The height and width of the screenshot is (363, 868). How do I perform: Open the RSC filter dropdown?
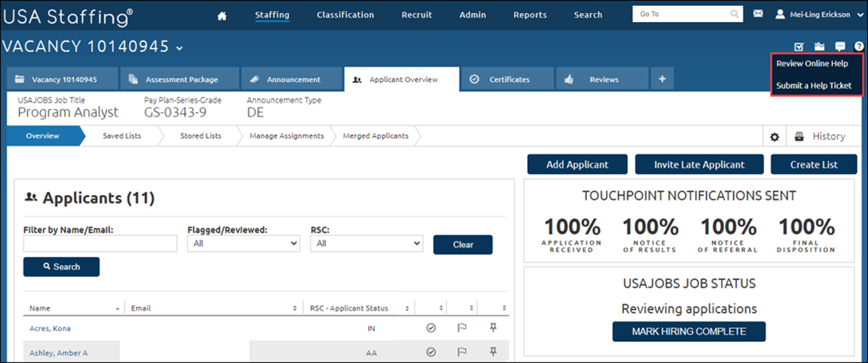(x=367, y=243)
